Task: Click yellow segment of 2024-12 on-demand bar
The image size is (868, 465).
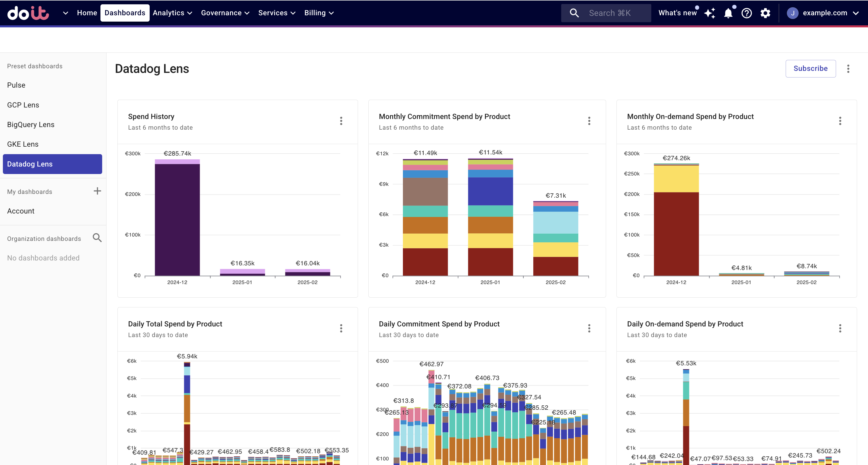Action: click(x=676, y=179)
